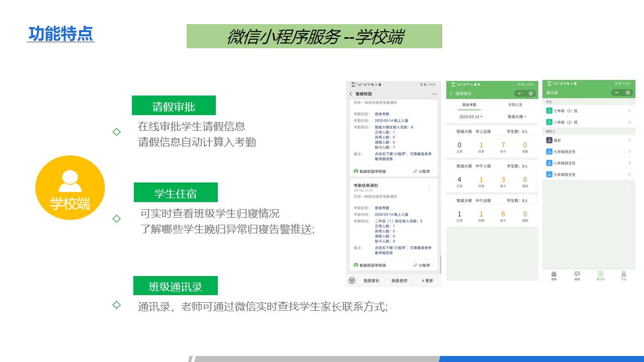Image resolution: width=644 pixels, height=362 pixels.
Task: Click the text 智威大楼住宿人员数: 8
Action: click(394, 127)
